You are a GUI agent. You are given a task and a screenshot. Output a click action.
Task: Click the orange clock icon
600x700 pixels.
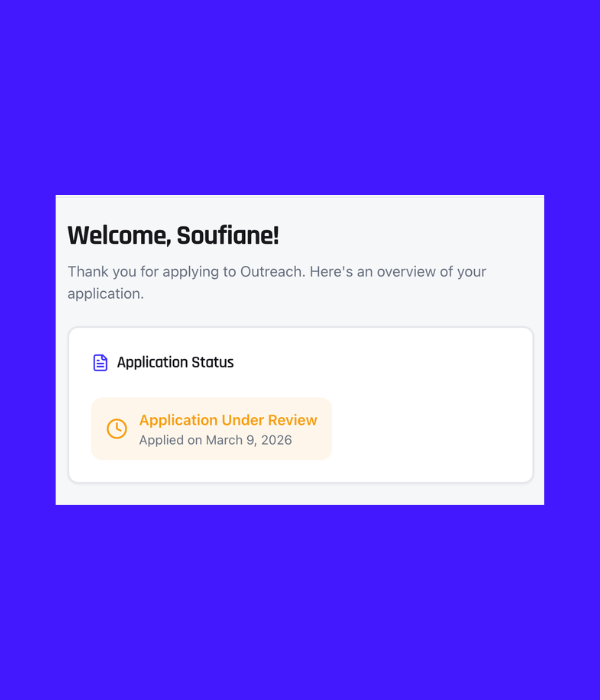pyautogui.click(x=117, y=429)
